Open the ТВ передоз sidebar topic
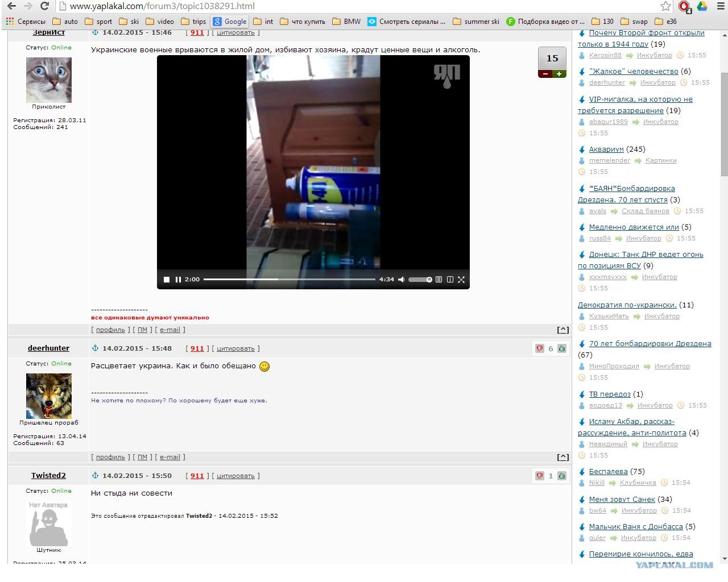Image resolution: width=728 pixels, height=582 pixels. click(610, 394)
